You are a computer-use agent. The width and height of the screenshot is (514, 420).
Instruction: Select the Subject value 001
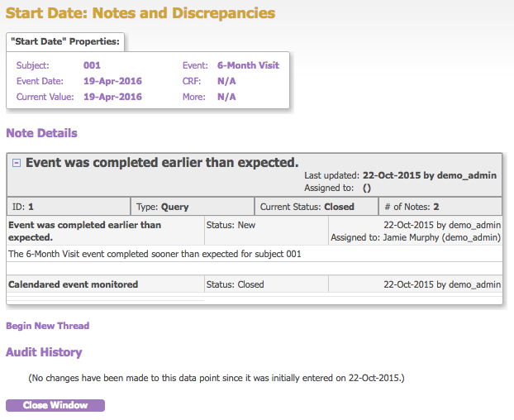tap(92, 65)
